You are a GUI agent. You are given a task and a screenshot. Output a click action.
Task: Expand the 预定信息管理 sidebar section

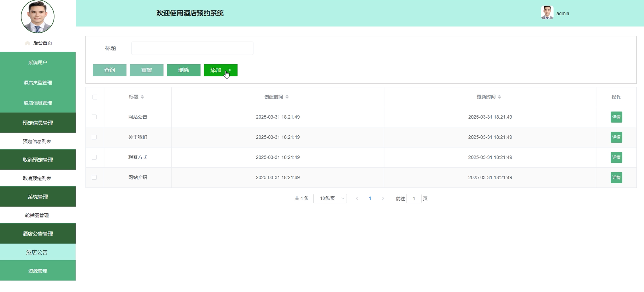pos(38,123)
